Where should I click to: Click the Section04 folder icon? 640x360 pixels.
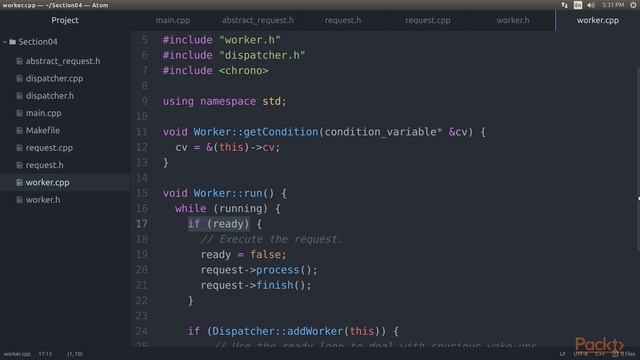coord(12,42)
